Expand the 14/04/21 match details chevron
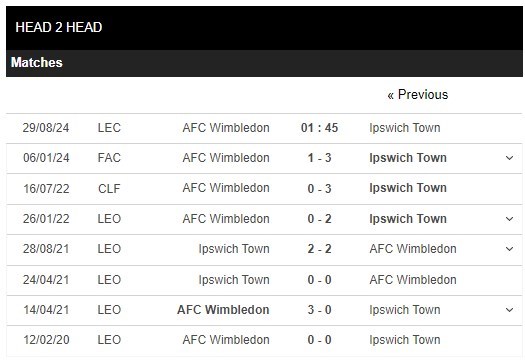Viewport: 525px width, 361px height. click(x=509, y=310)
